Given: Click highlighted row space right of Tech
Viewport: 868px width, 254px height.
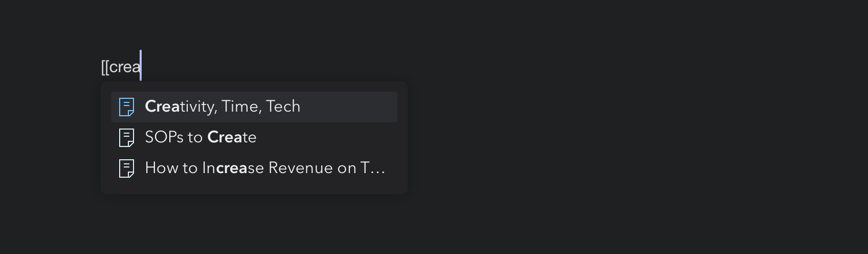Looking at the screenshot, I should 348,107.
